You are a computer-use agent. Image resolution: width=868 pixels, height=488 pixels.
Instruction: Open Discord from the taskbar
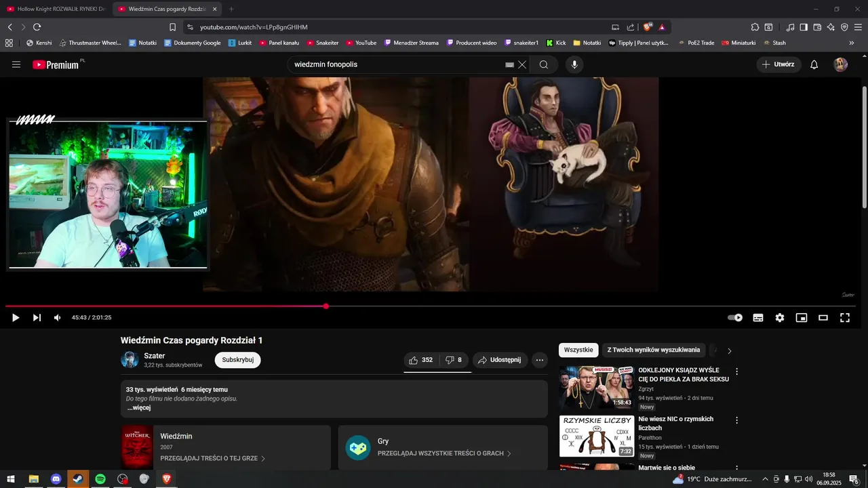[56, 479]
